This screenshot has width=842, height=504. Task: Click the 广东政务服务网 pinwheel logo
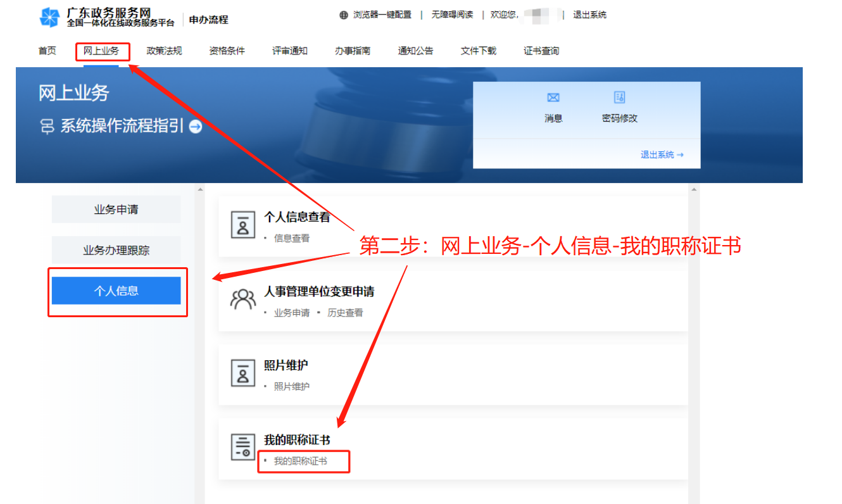pyautogui.click(x=49, y=18)
